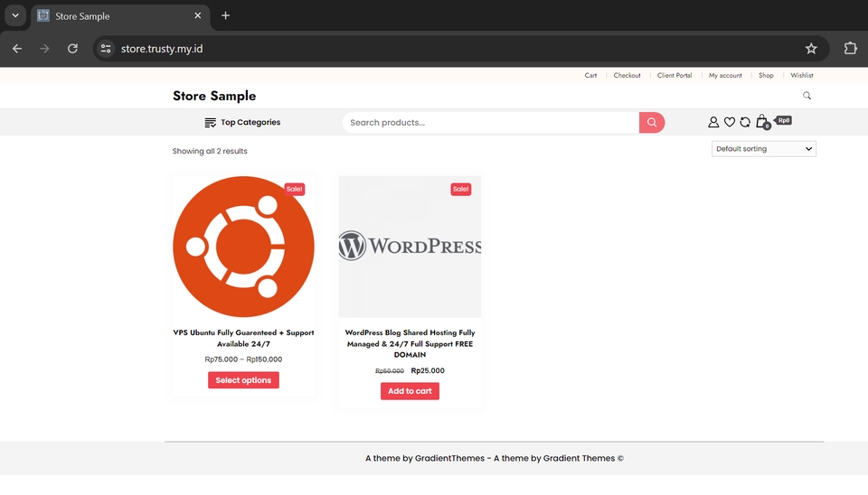The height and width of the screenshot is (495, 868).
Task: Click the Store Sample site title
Action: [x=214, y=96]
